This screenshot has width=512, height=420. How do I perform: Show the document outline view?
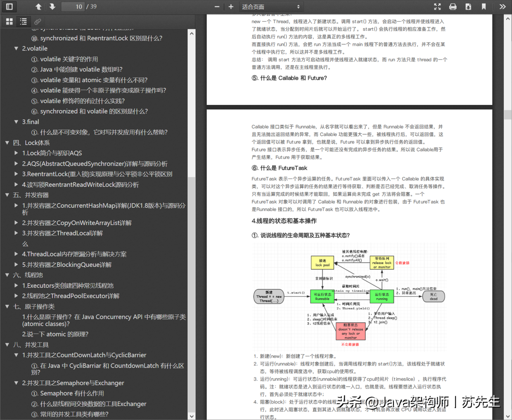point(23,21)
